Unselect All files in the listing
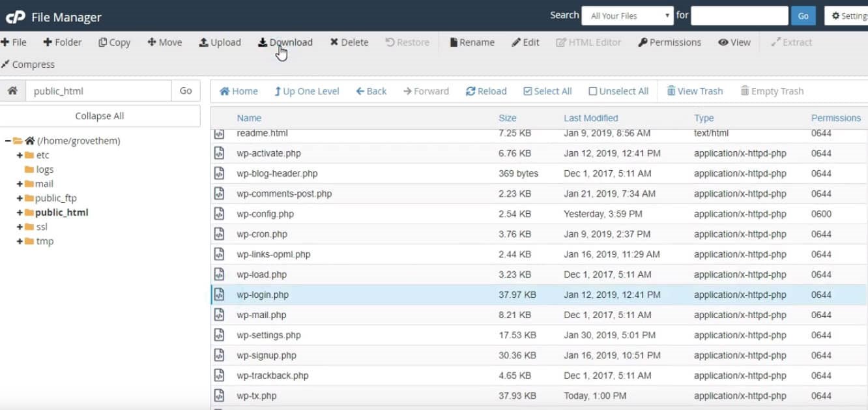Screen dimensions: 868x410 (617, 91)
